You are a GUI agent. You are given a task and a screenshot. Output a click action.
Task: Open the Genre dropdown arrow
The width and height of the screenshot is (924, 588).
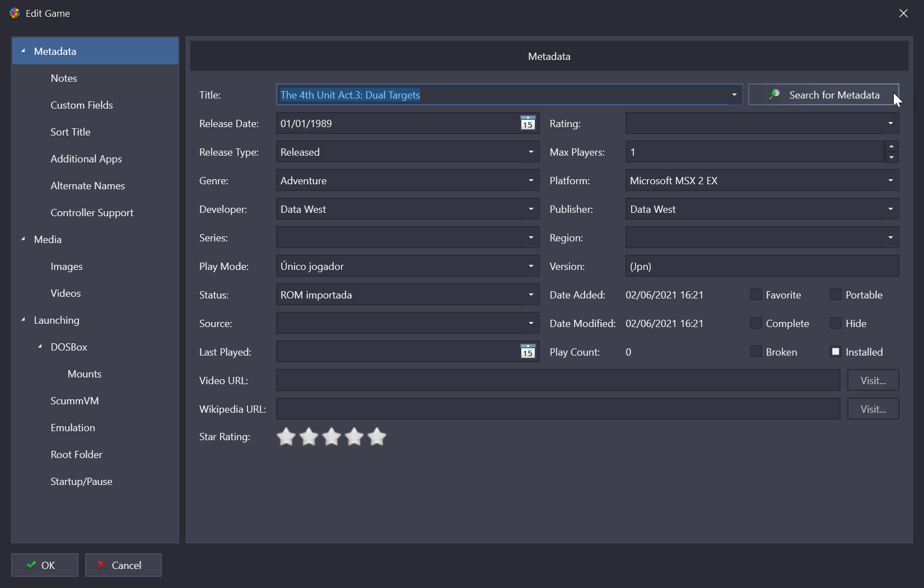531,180
